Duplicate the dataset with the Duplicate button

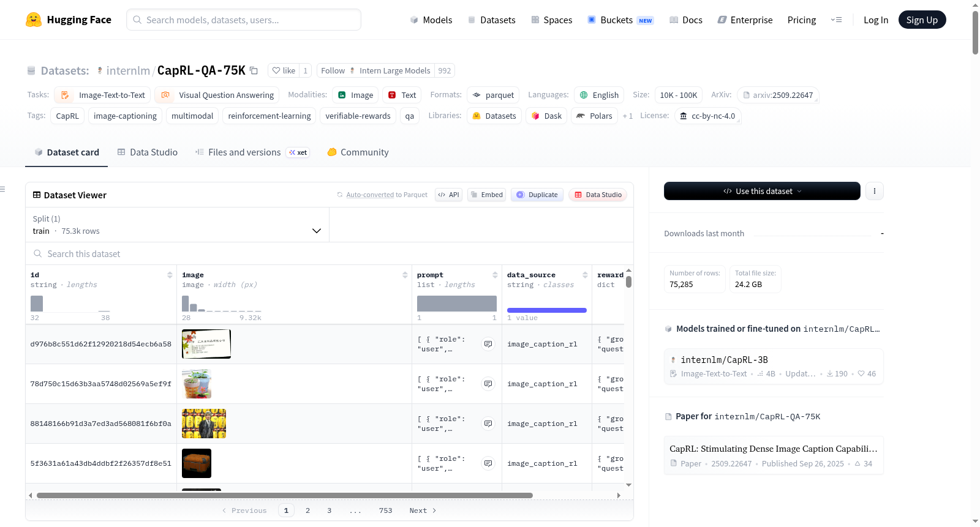coord(537,195)
